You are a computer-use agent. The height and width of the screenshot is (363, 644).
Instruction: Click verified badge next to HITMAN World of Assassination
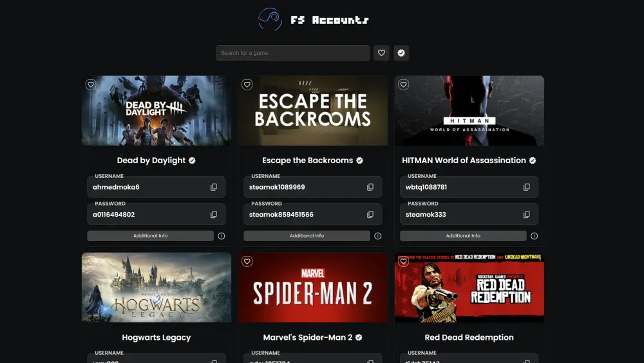533,161
